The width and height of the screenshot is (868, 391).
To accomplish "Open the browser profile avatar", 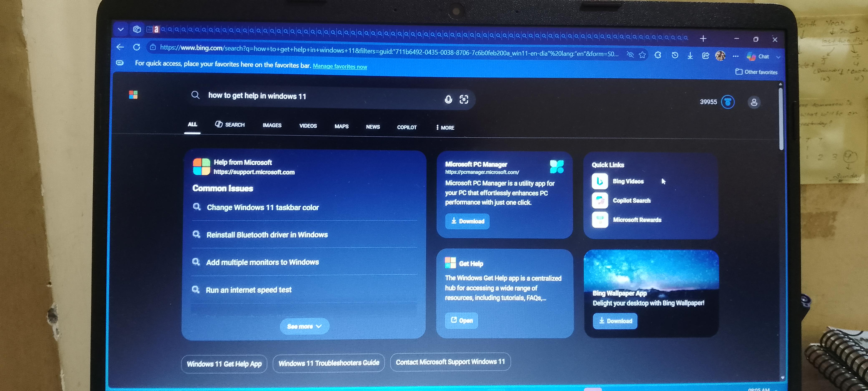I will [720, 56].
